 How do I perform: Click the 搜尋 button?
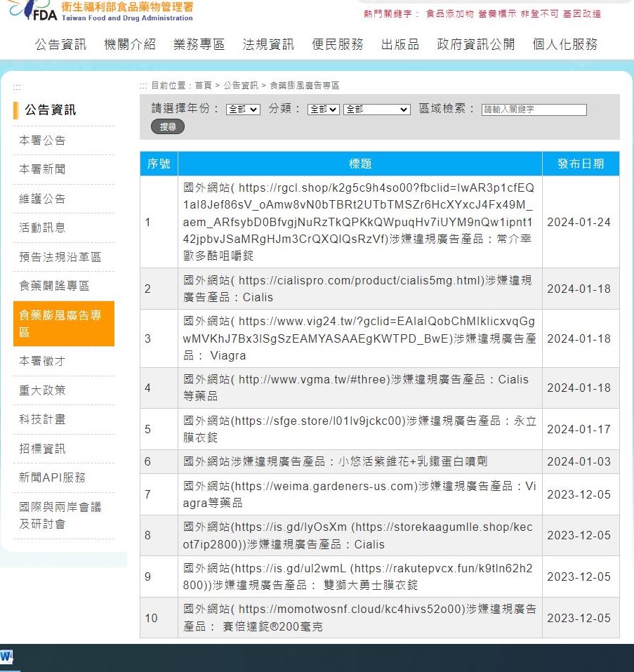tap(168, 127)
